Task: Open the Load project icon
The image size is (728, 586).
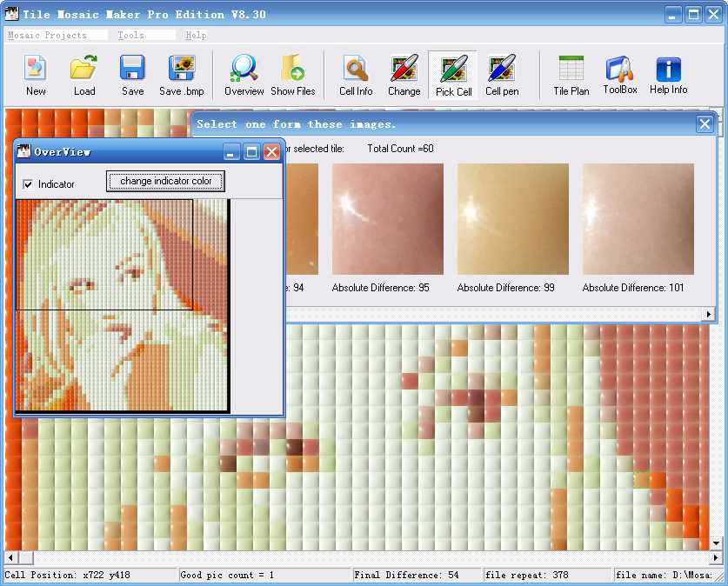Action: coord(84,70)
